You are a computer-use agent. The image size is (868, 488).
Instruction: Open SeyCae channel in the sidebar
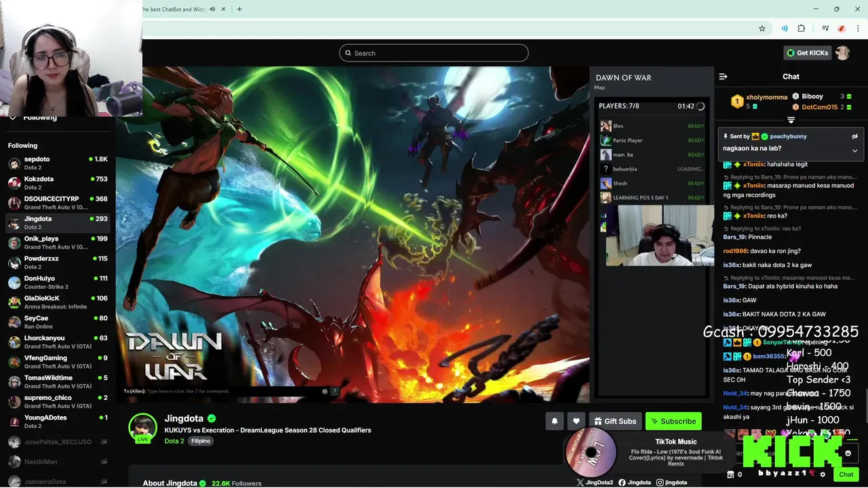click(58, 322)
